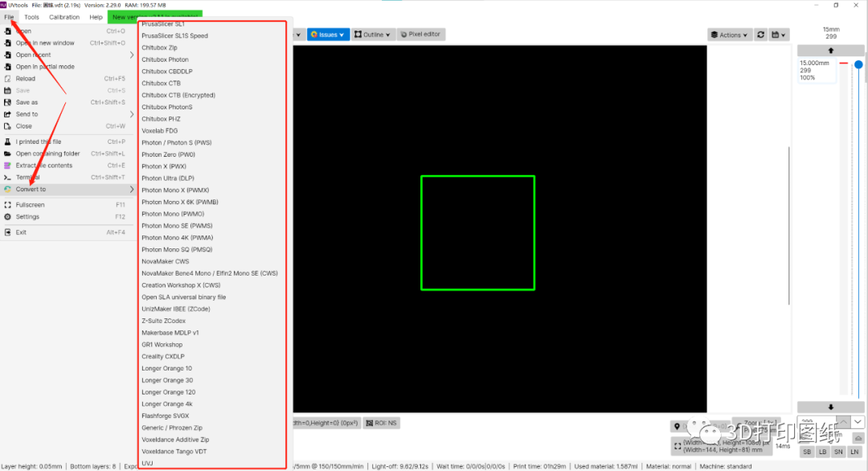Open the File menu
Image resolution: width=868 pixels, height=471 pixels.
pos(10,17)
